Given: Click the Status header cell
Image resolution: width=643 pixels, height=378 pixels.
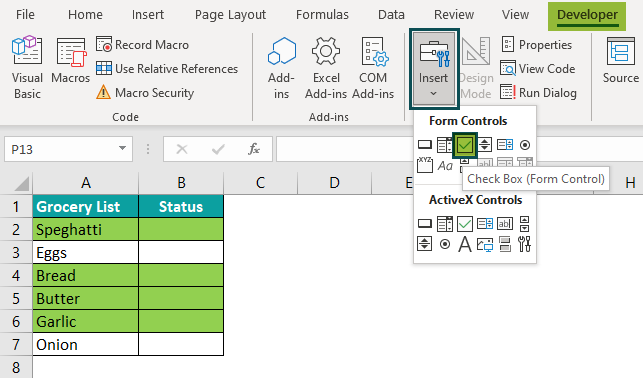Looking at the screenshot, I should pos(181,207).
